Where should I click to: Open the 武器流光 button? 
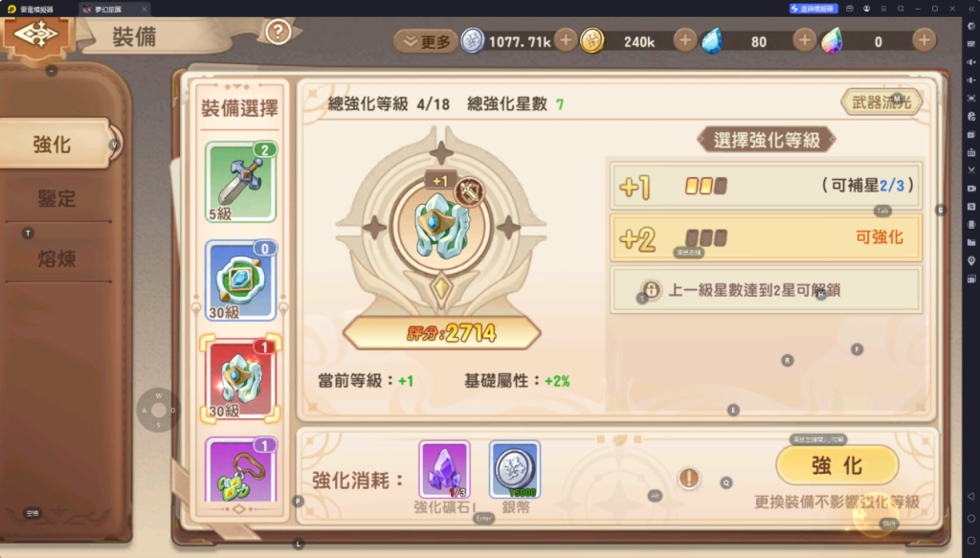click(x=880, y=102)
